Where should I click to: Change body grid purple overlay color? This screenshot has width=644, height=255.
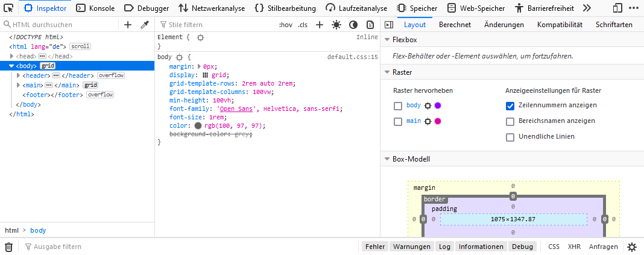click(x=438, y=105)
